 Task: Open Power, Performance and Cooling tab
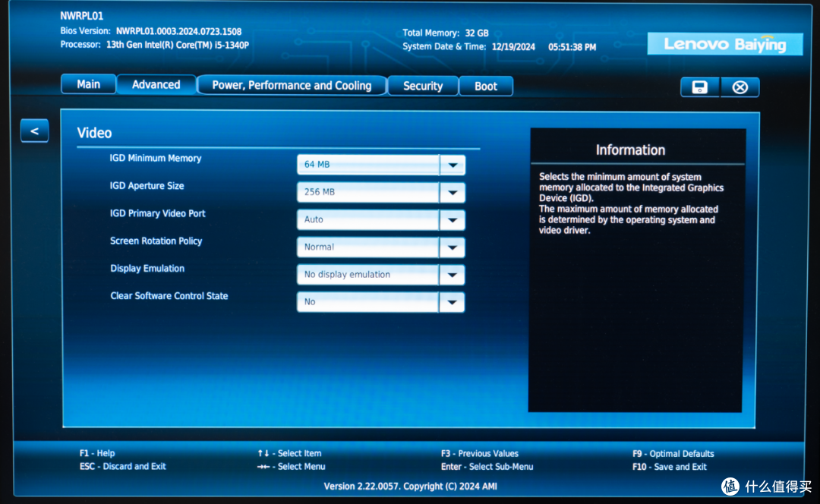pyautogui.click(x=292, y=85)
